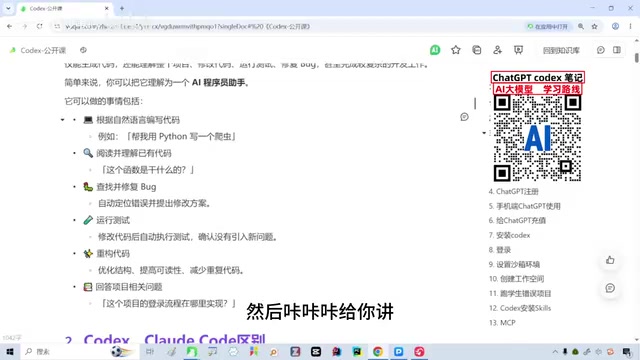
Task: Open the Chrome icon on taskbar
Action: pyautogui.click(x=378, y=351)
